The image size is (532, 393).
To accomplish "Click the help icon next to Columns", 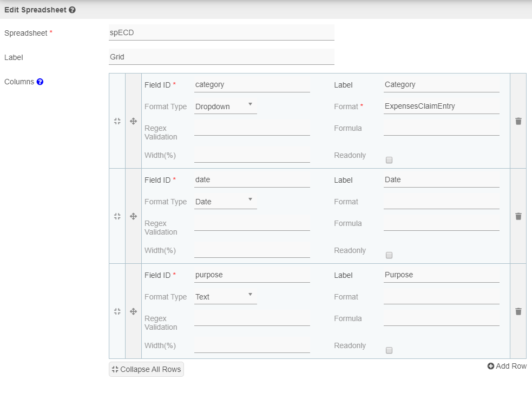I will (40, 82).
